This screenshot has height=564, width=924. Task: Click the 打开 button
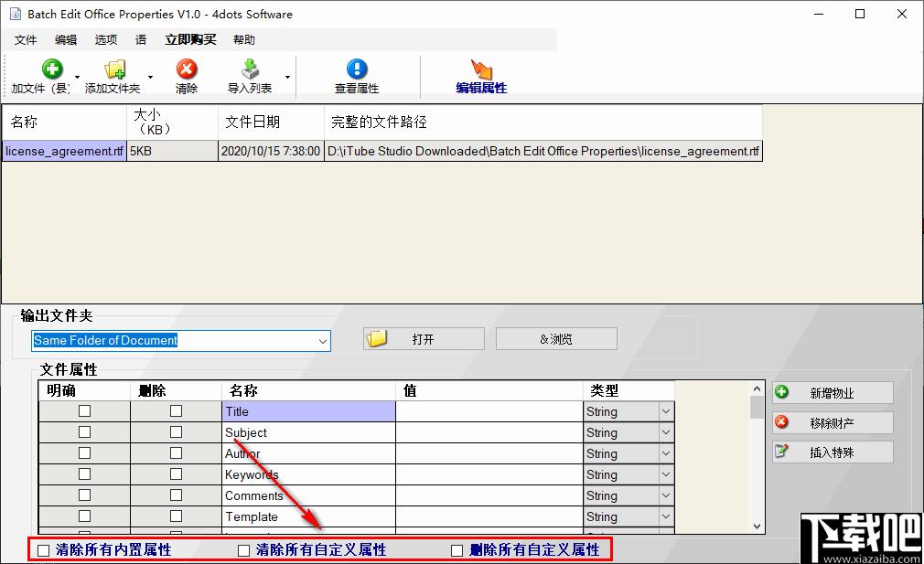click(424, 338)
